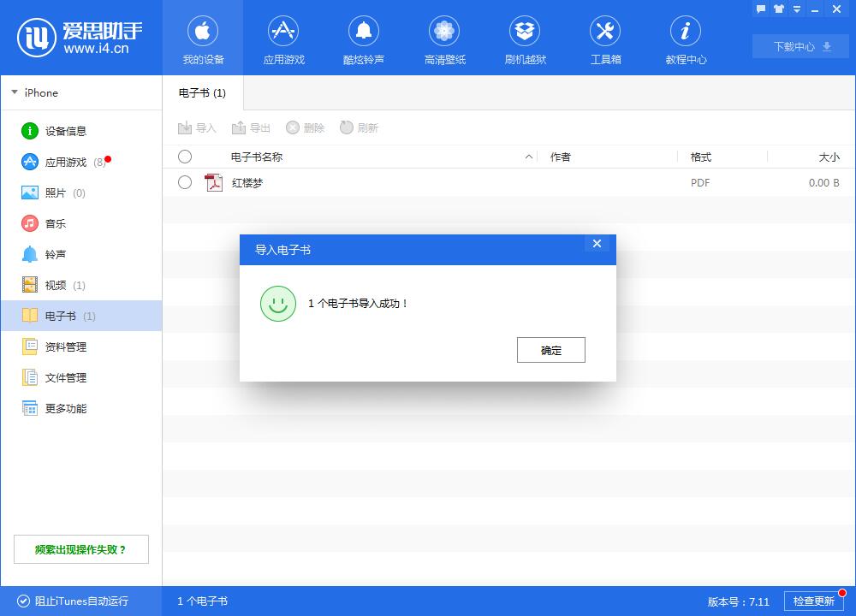Viewport: 856px width, 616px height.
Task: Open the 刷机越狱 jailbreak icon
Action: [525, 38]
